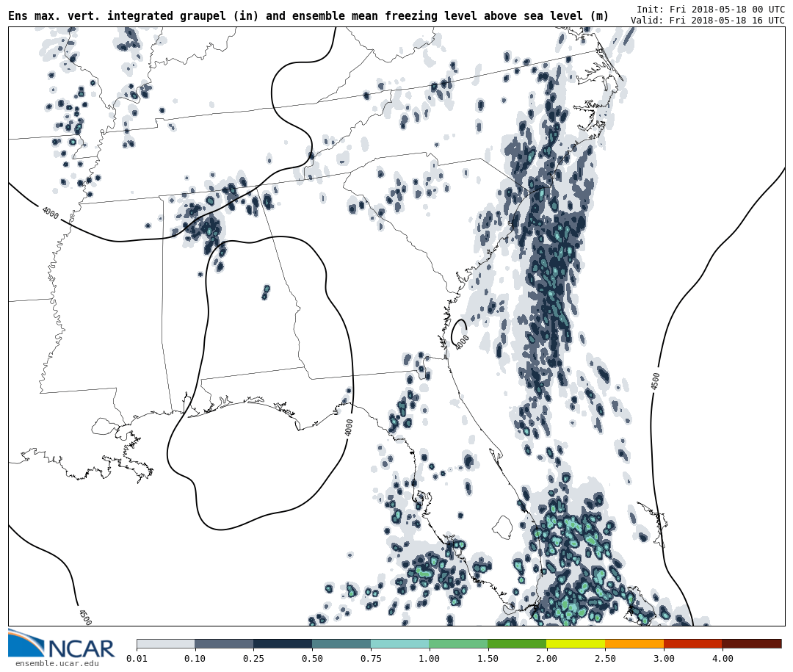Viewport: 793px width, 672px height.
Task: Click the teal 0.50–0.75 colorbar segment
Action: [341, 643]
